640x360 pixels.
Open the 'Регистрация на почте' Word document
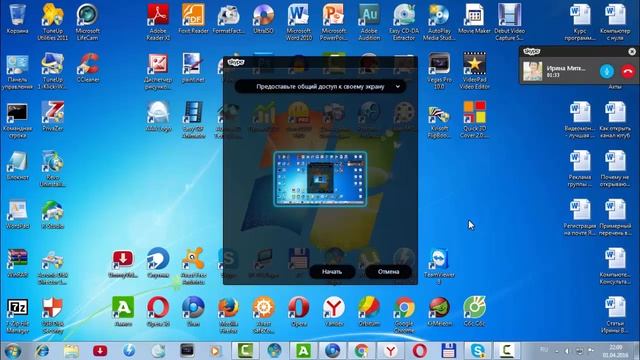pyautogui.click(x=580, y=218)
